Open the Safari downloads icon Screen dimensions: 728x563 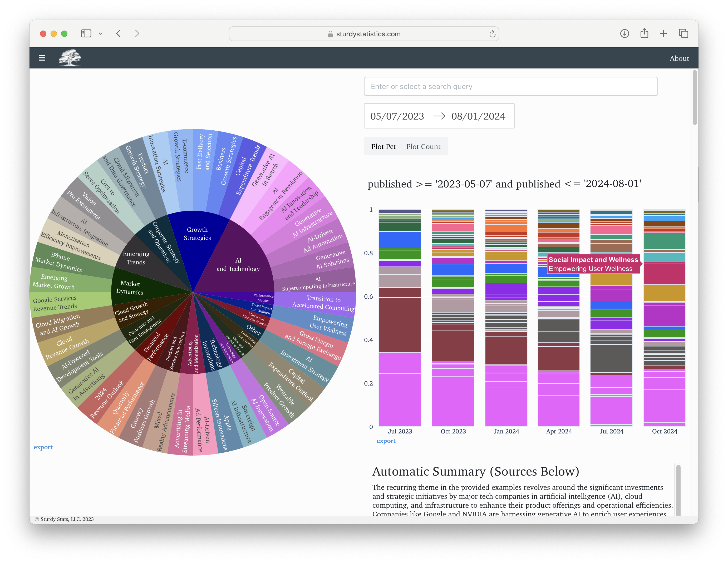point(624,34)
